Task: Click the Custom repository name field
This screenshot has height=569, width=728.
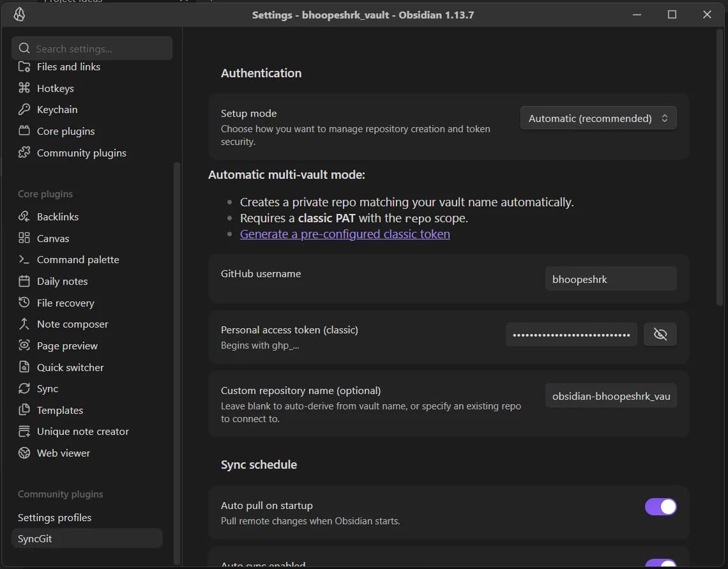Action: click(610, 396)
